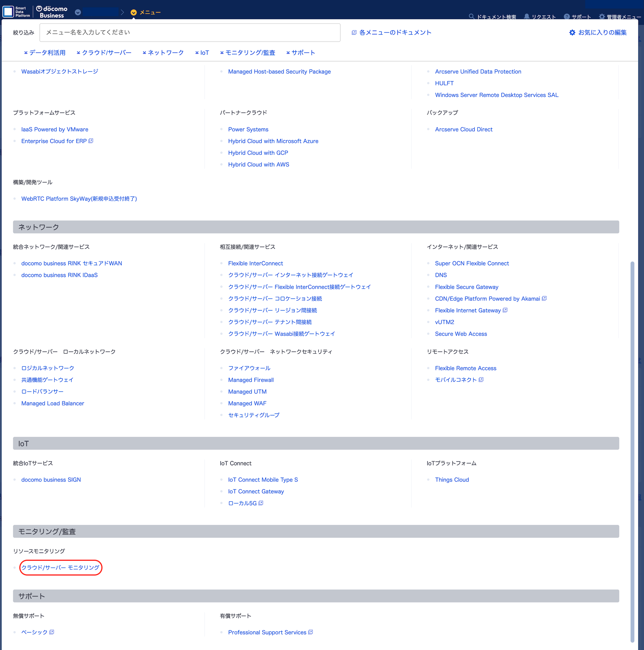The height and width of the screenshot is (650, 644).
Task: Open Hybrid Cloud with AWS
Action: pyautogui.click(x=259, y=164)
